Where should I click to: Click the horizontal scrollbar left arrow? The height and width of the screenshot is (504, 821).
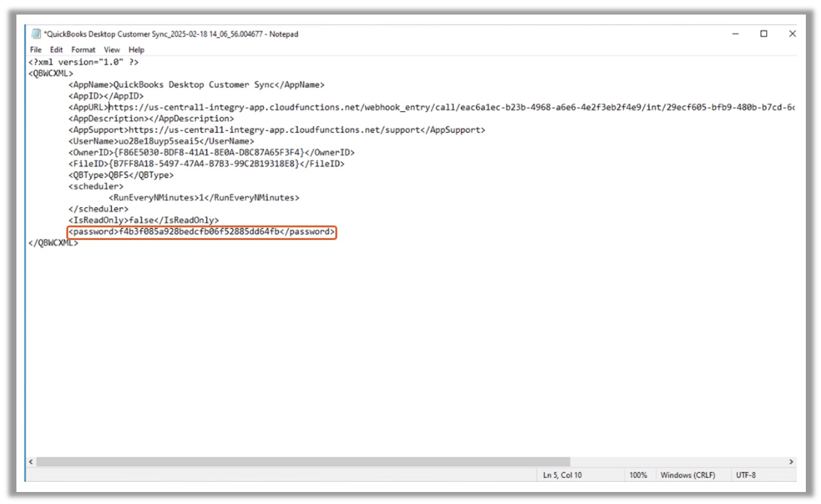[32, 462]
